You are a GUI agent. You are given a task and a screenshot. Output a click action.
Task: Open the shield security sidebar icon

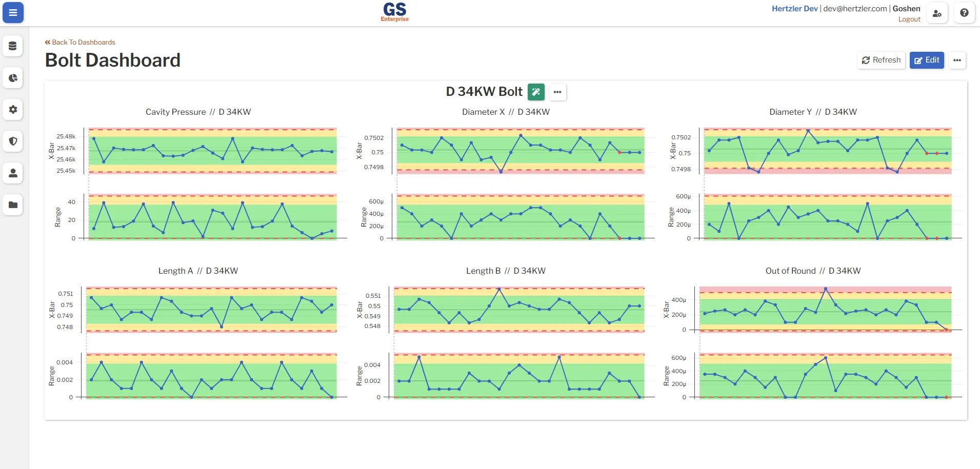pyautogui.click(x=13, y=141)
